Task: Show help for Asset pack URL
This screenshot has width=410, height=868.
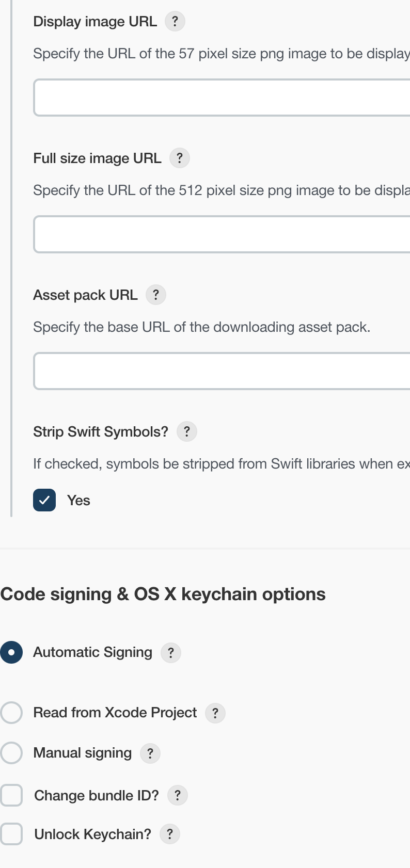Action: point(156,295)
